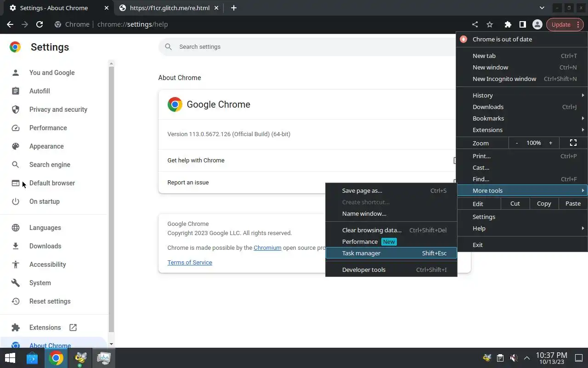Choose Name window... in the submenu
Viewport: 588px width, 368px height.
pyautogui.click(x=391, y=213)
